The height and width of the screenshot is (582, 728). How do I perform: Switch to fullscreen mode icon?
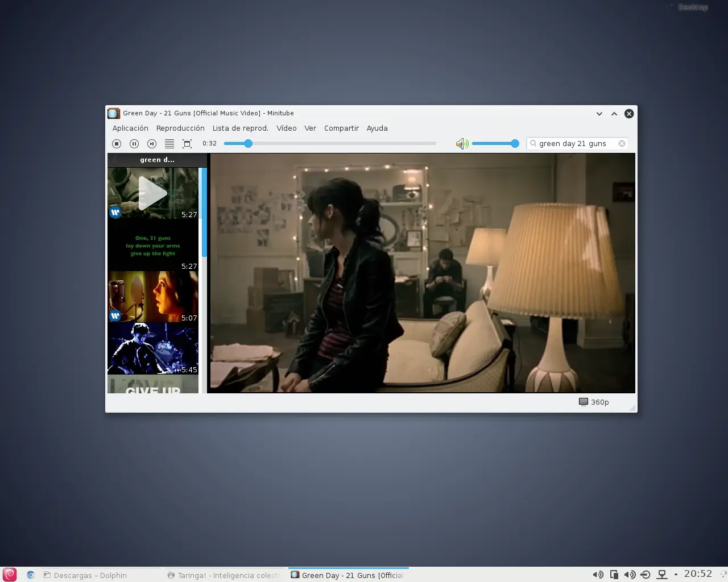point(187,144)
